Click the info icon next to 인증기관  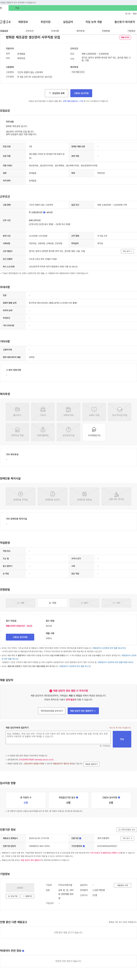[80, 838]
